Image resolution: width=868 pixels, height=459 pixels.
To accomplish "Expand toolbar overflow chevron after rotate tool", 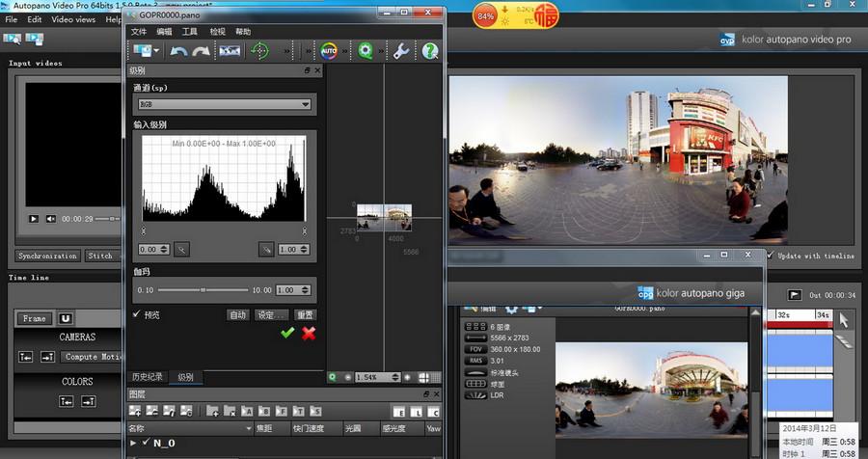I will pyautogui.click(x=286, y=51).
